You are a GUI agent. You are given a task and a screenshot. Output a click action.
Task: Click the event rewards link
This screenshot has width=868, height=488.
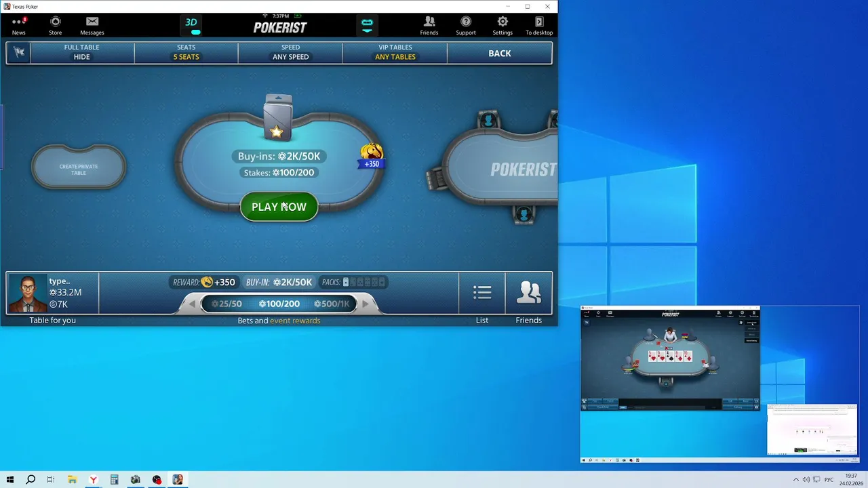[295, 321]
